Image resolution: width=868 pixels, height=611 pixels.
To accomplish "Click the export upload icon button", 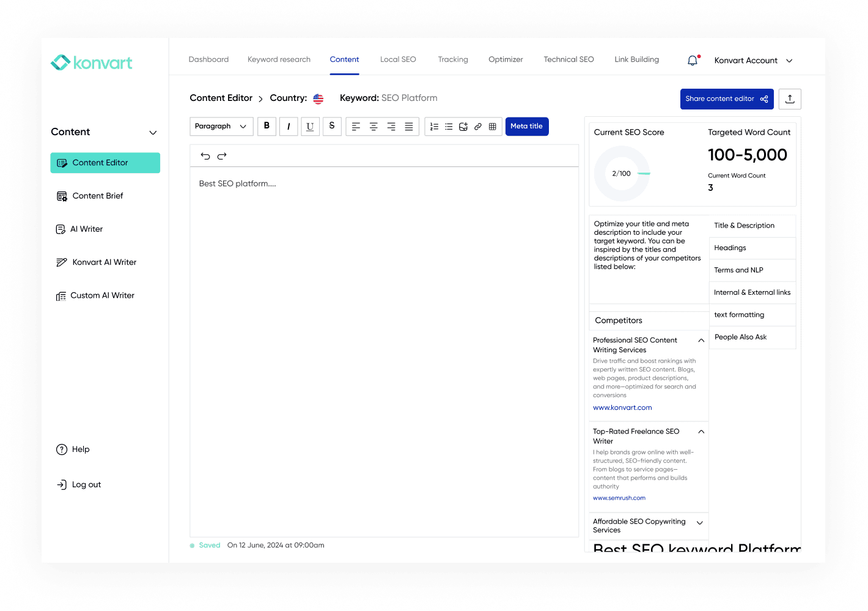I will (790, 99).
